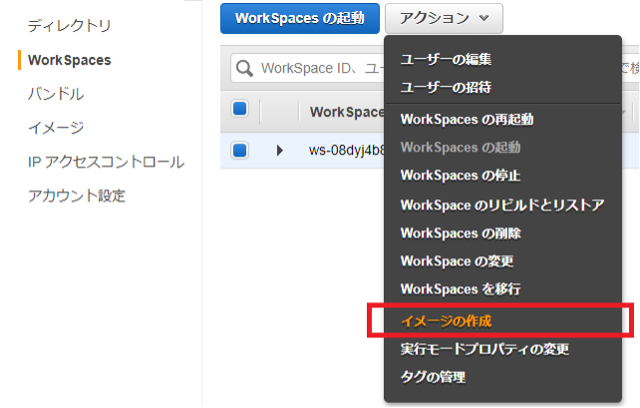This screenshot has width=640, height=408.
Task: Open IP アクセスコントロール in the sidebar
Action: [106, 162]
